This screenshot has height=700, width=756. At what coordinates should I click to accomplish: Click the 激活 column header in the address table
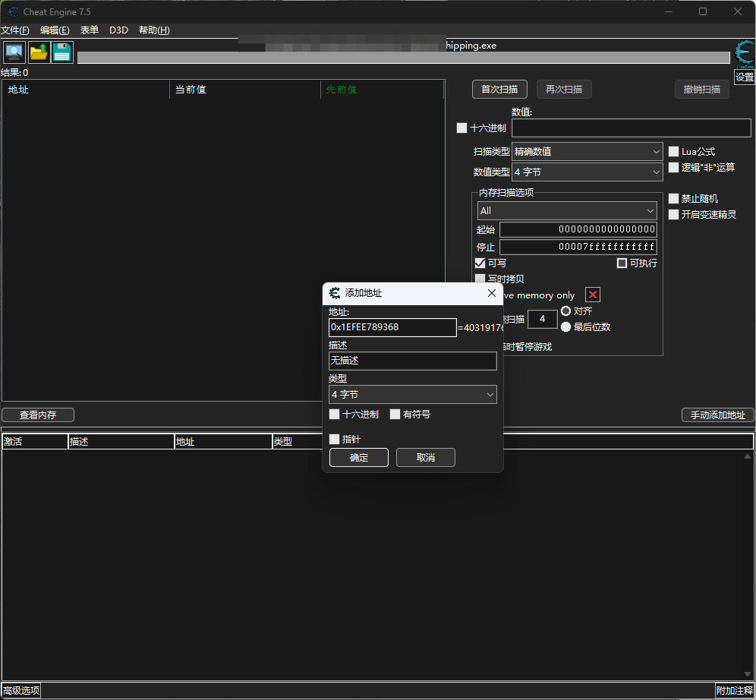click(35, 442)
